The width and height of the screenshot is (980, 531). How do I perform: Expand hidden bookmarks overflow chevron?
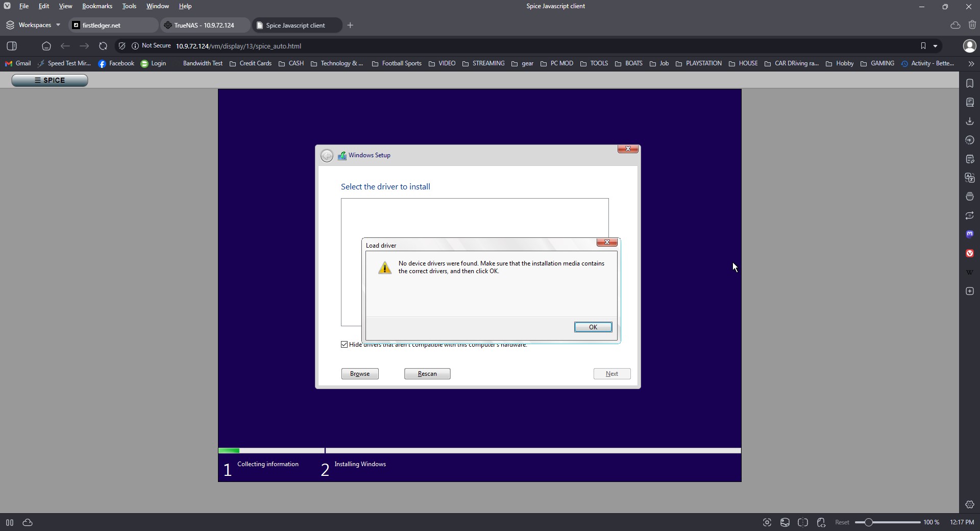click(x=971, y=63)
